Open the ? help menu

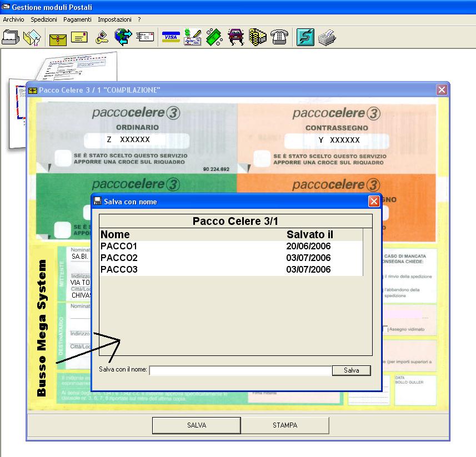[x=139, y=19]
